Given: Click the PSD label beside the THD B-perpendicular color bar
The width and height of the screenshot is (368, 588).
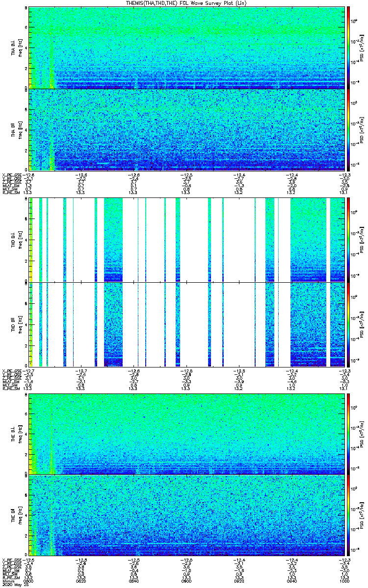Looking at the screenshot, I should click(363, 239).
